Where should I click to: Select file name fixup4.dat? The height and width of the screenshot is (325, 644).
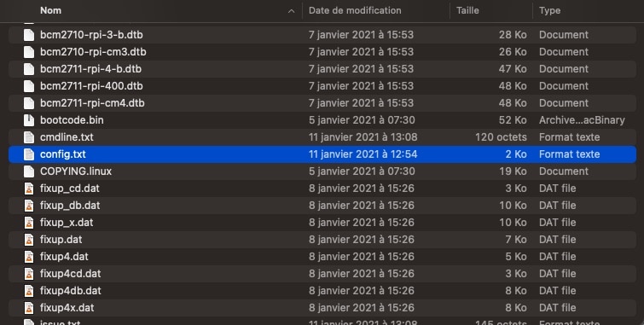tap(64, 257)
